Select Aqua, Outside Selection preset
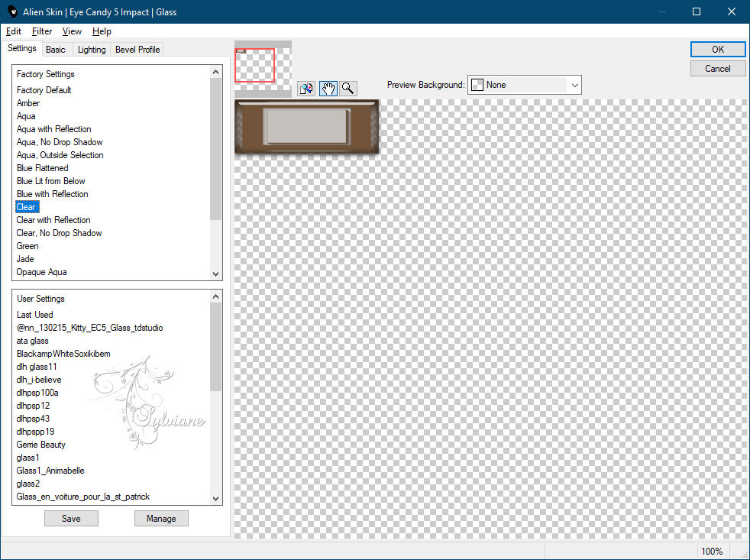Screen dimensions: 750x560 tap(60, 154)
